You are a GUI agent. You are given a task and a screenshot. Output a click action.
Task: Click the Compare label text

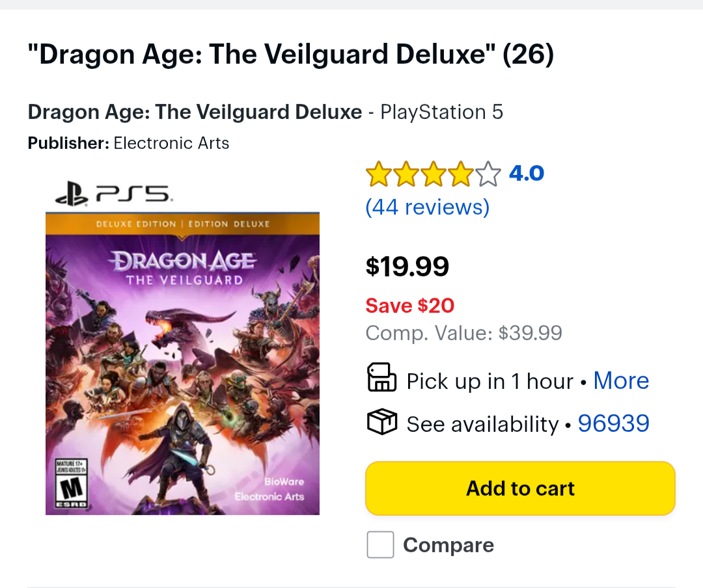pyautogui.click(x=448, y=545)
